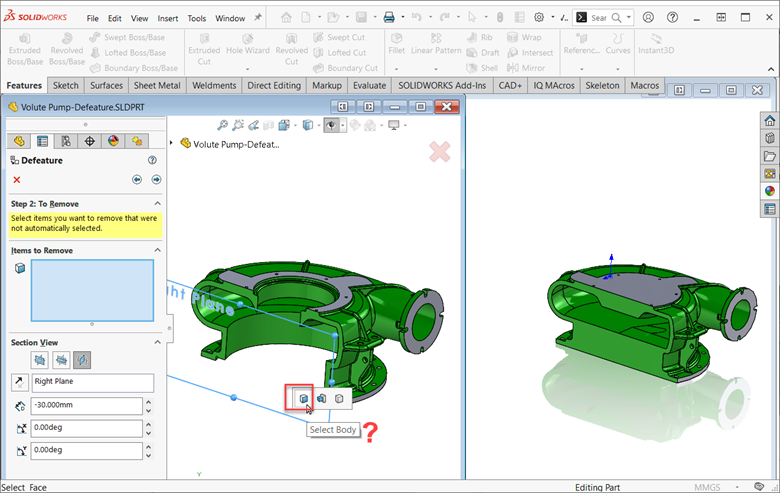This screenshot has width=780, height=493.
Task: Switch to the Sketch tab
Action: click(x=66, y=86)
